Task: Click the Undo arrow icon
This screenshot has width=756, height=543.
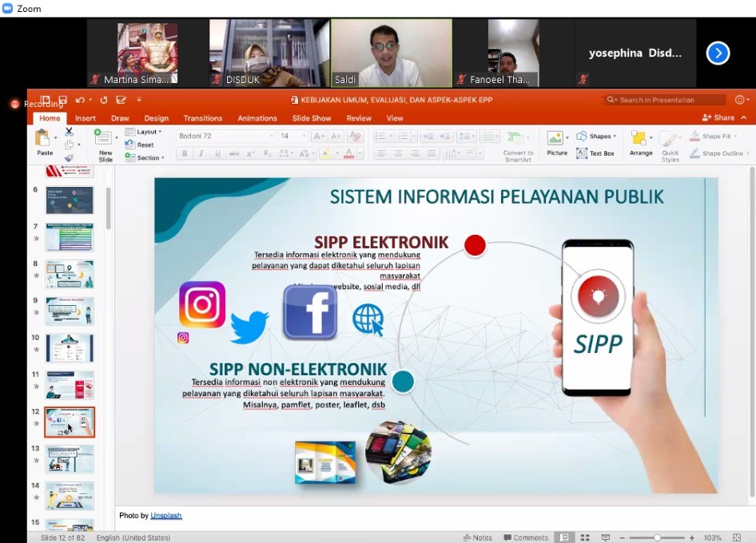Action: (80, 100)
